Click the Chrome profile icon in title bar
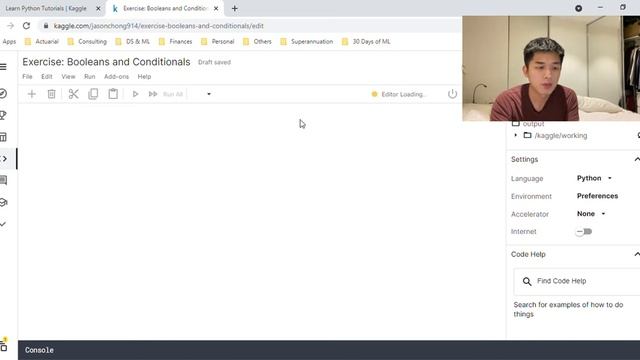Image resolution: width=640 pixels, height=360 pixels. click(578, 8)
